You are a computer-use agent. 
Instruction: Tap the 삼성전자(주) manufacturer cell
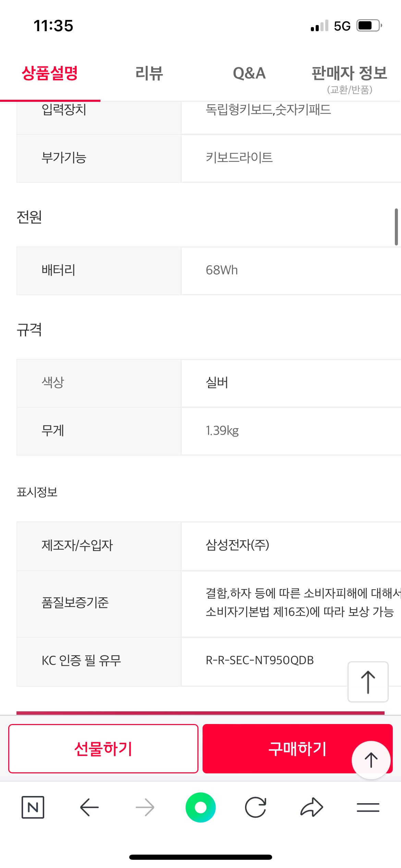(x=291, y=546)
